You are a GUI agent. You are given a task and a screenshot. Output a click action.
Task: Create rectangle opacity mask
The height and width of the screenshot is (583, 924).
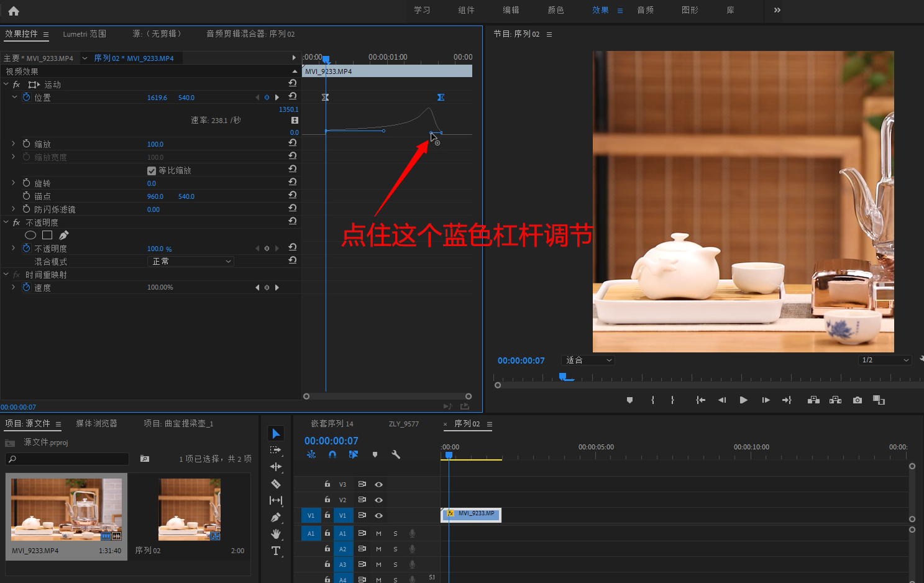[47, 235]
